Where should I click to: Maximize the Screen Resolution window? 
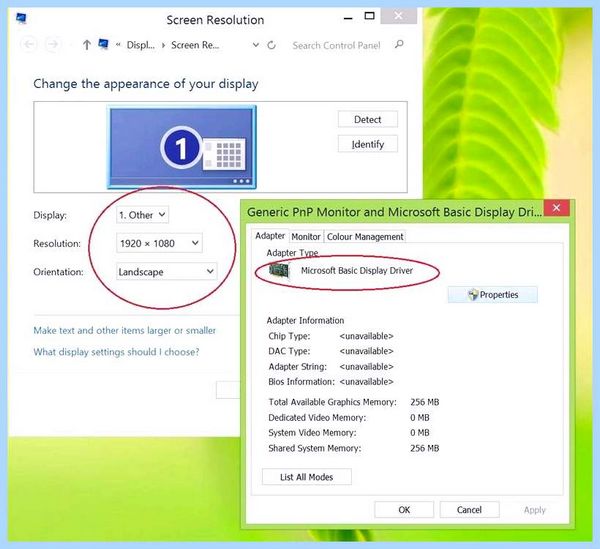[369, 16]
